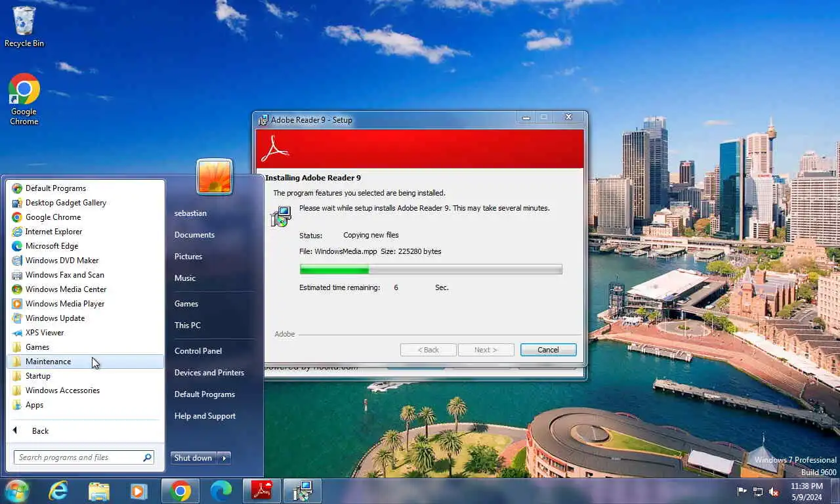Viewport: 840px width, 504px height.
Task: Open the Shut down options arrow
Action: [224, 458]
